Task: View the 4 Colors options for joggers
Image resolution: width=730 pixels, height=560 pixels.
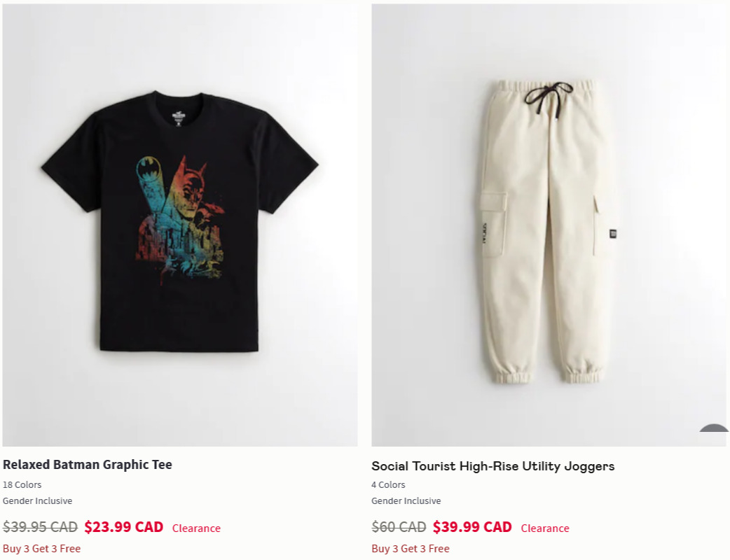Action: click(x=388, y=484)
